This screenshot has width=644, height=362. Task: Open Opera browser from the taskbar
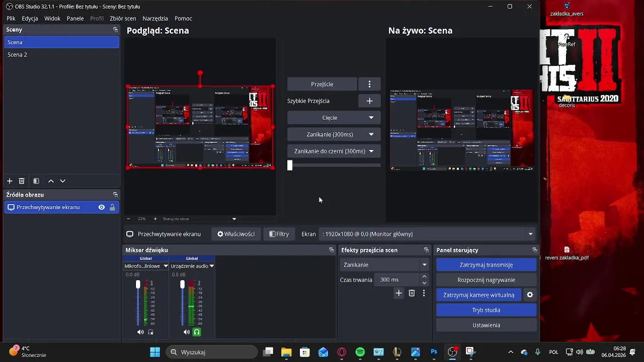coord(342,352)
